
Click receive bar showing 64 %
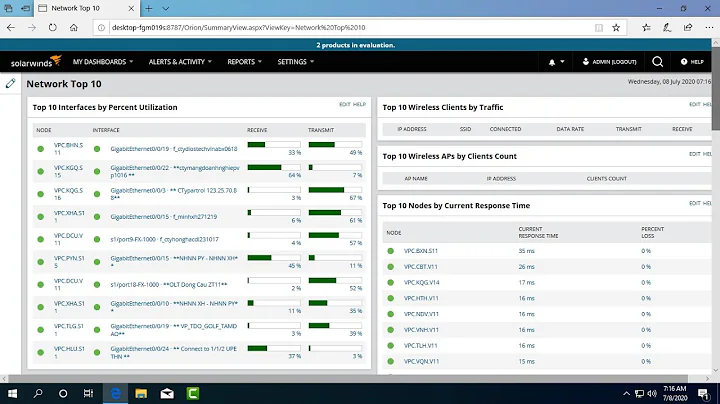click(274, 168)
